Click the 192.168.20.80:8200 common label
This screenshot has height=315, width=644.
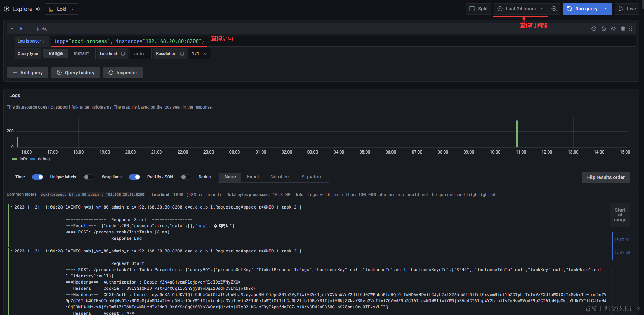point(125,195)
